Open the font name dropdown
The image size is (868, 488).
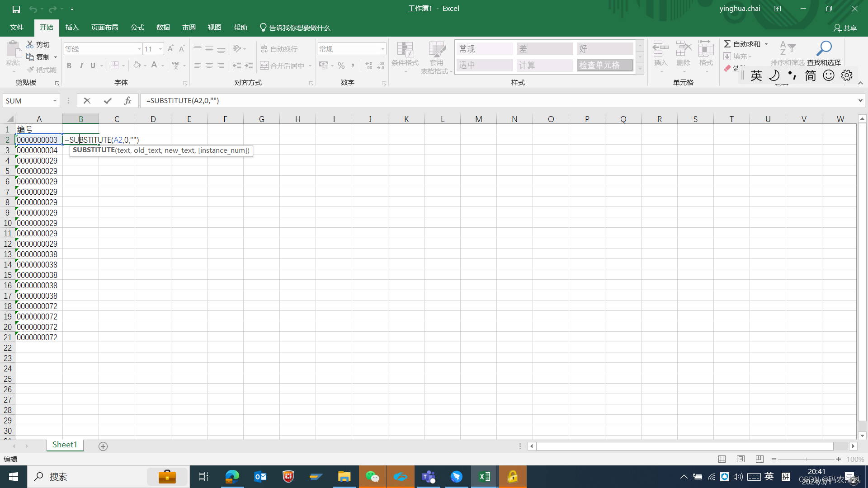pyautogui.click(x=139, y=49)
